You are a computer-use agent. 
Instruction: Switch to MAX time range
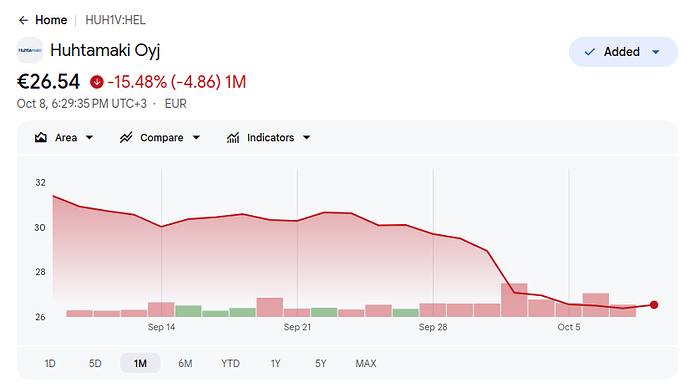tap(366, 363)
